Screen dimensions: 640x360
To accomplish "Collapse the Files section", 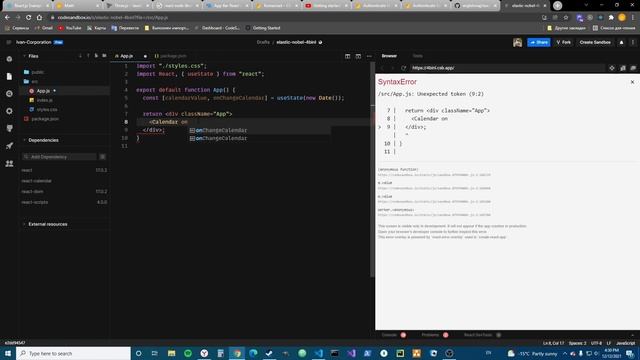I will [x=33, y=56].
